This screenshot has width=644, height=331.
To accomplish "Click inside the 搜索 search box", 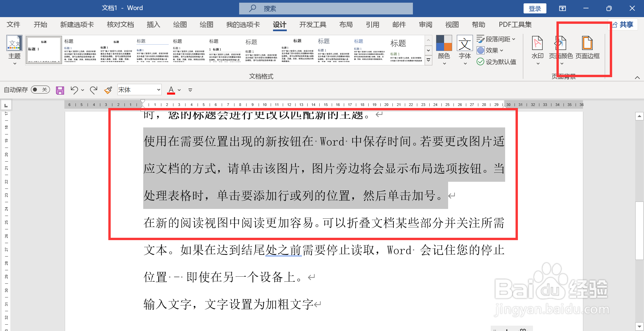I will pos(325,8).
